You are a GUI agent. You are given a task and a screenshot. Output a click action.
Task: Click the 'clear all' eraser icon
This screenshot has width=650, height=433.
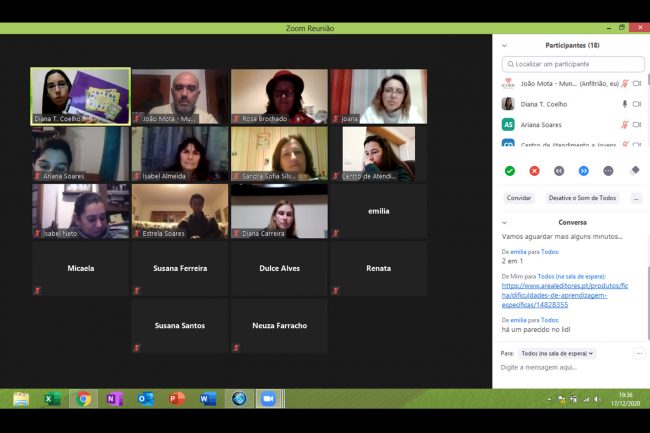pyautogui.click(x=635, y=171)
